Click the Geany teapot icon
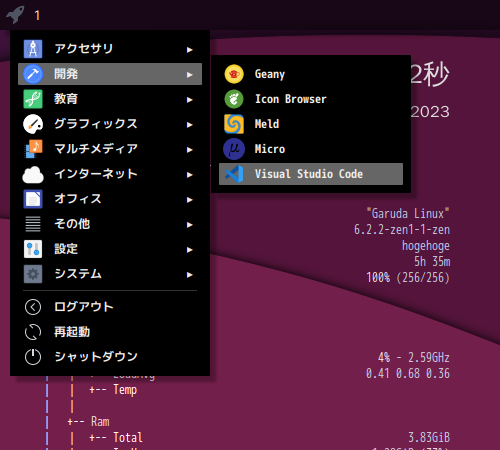This screenshot has height=450, width=500. [x=234, y=74]
